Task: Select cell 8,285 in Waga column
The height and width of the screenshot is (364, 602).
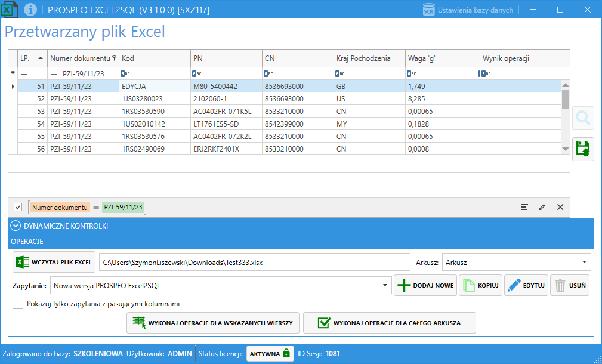Action: click(441, 99)
